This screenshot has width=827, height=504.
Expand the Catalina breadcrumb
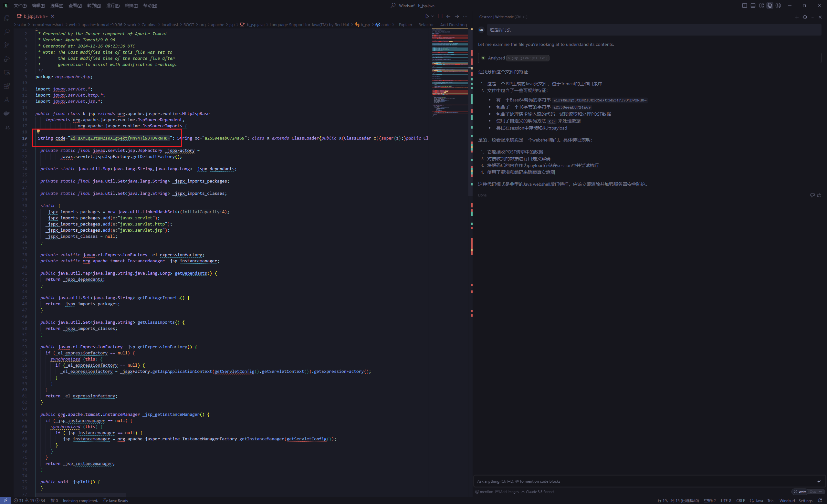149,25
